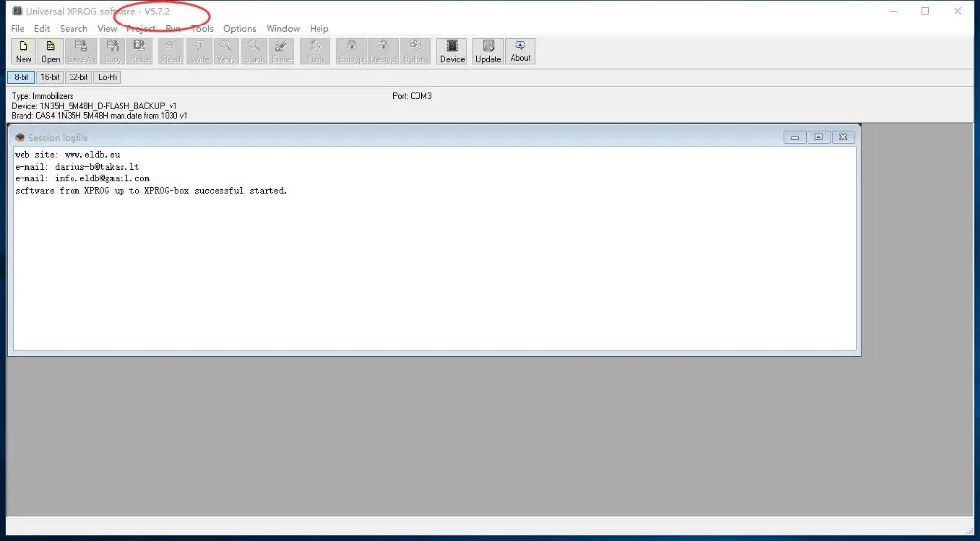Maximize the Universal XPROG main window

[x=925, y=11]
